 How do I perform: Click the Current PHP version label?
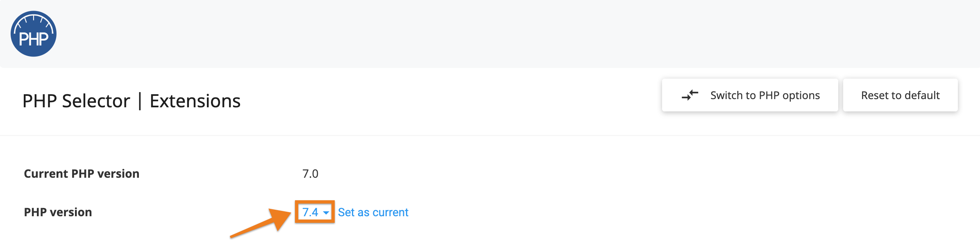81,173
